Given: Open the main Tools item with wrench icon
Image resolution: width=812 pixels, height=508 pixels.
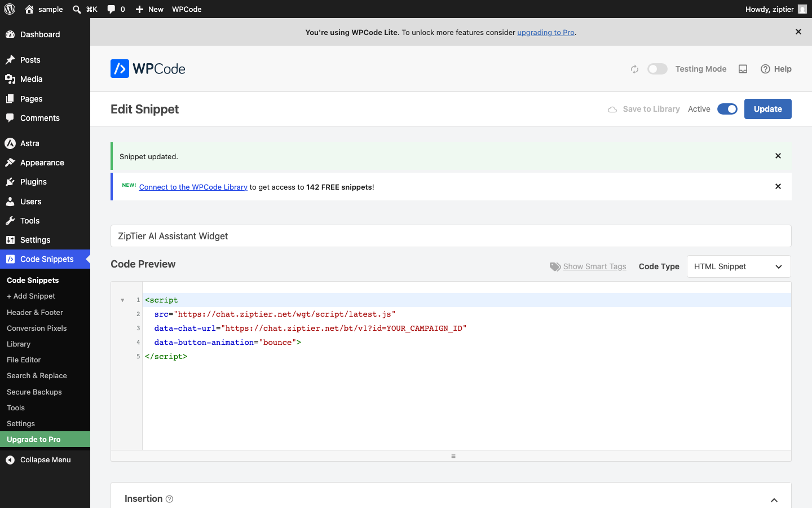Looking at the screenshot, I should coord(45,221).
